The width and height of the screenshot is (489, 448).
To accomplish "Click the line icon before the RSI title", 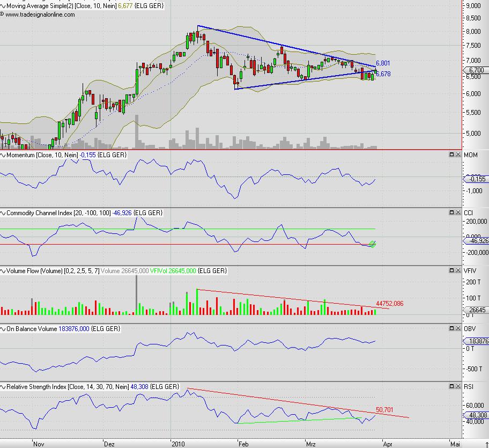I will tap(3, 387).
